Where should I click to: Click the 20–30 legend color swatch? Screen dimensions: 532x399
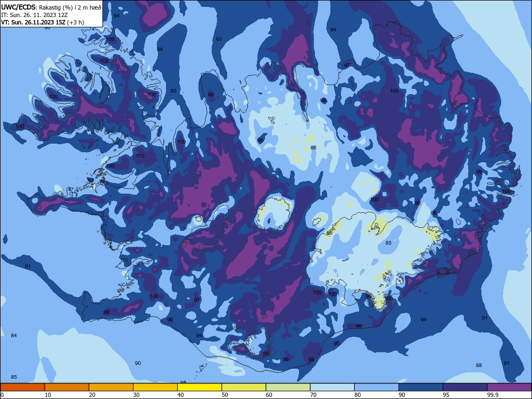click(111, 387)
